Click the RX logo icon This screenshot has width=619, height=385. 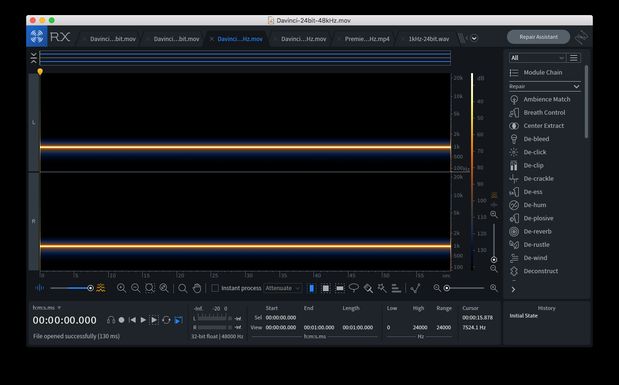click(37, 37)
